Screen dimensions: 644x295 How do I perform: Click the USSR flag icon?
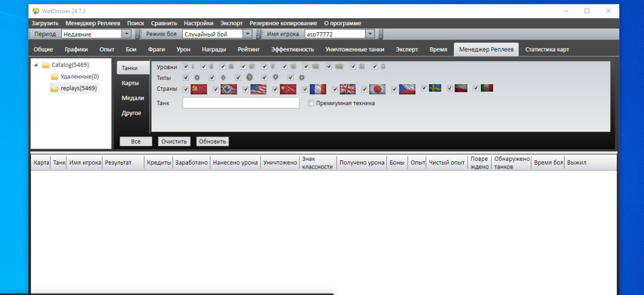199,89
